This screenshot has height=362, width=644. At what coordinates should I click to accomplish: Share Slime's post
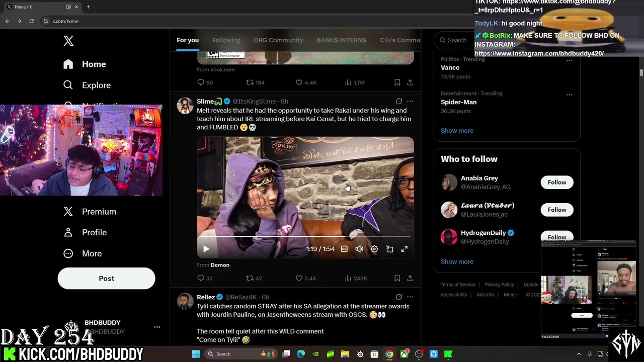pyautogui.click(x=410, y=278)
